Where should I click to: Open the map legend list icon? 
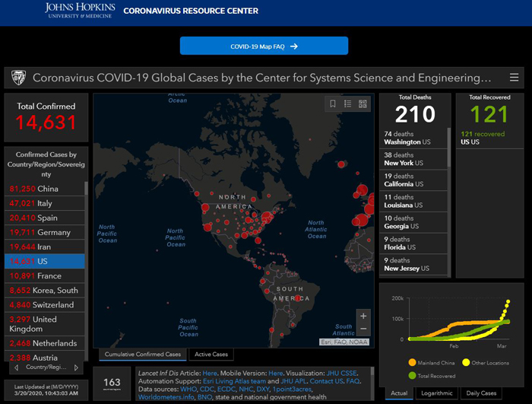(x=348, y=103)
